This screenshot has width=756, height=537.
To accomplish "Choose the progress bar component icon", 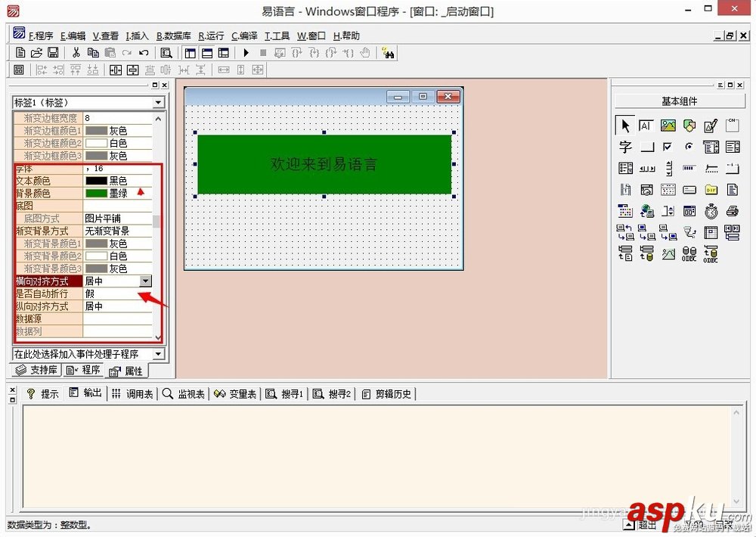I will (x=689, y=168).
